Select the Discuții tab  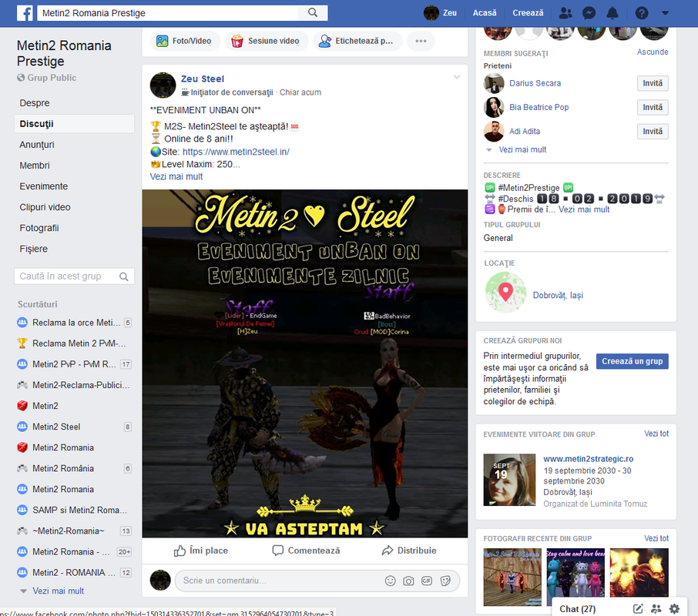click(x=74, y=124)
